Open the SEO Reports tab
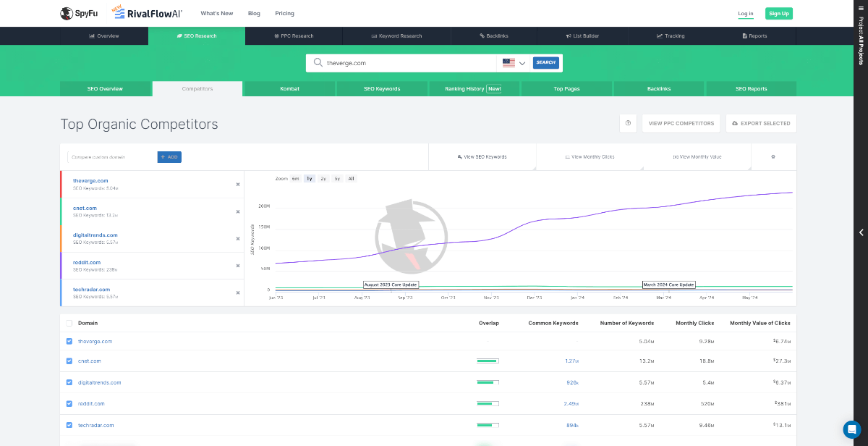Screen dimensions: 868x446 point(751,89)
